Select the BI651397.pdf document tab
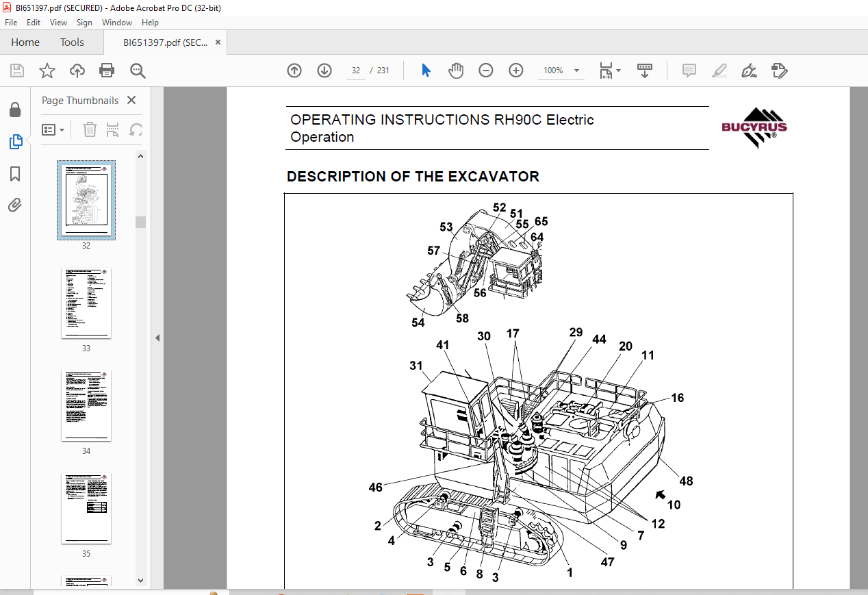Image resolution: width=868 pixels, height=595 pixels. coord(165,42)
